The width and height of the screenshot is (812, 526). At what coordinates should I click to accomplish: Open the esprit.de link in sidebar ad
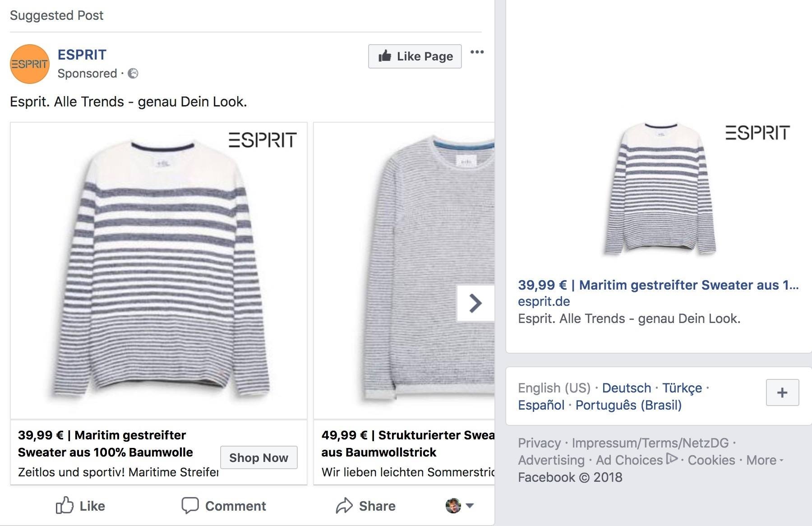[x=544, y=301]
